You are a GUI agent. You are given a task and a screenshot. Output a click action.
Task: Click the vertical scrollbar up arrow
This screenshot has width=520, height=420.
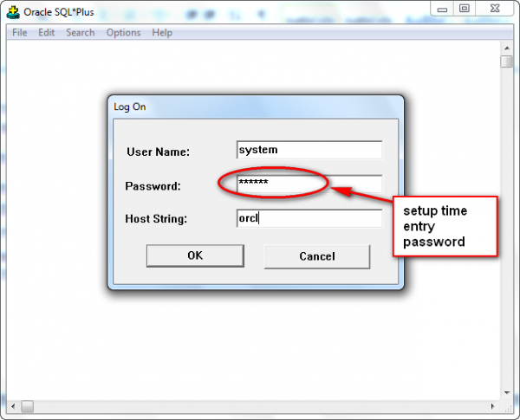pos(507,48)
